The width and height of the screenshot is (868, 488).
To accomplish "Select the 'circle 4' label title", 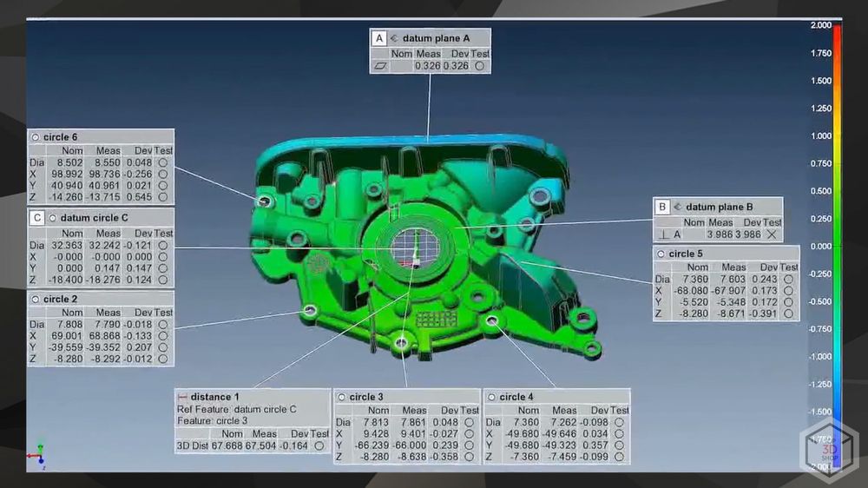I will pos(516,397).
